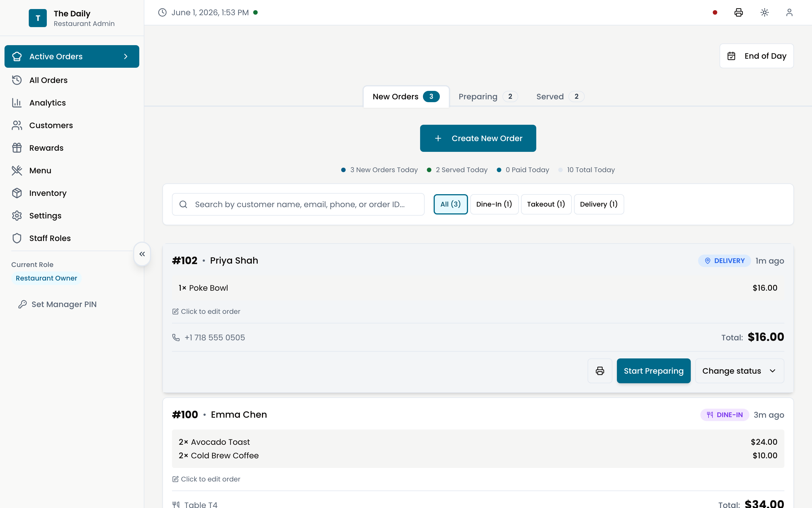
Task: Click Set Manager PIN
Action: click(58, 304)
